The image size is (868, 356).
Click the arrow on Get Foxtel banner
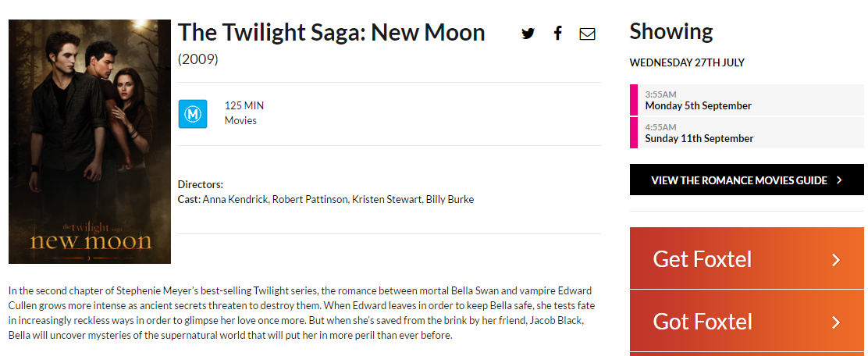click(x=836, y=260)
